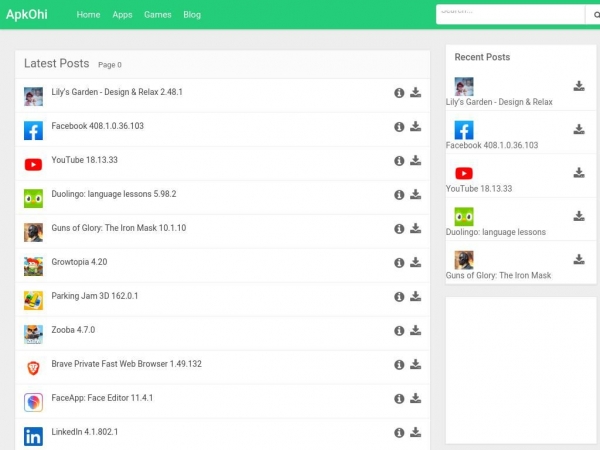This screenshot has width=600, height=450.
Task: Open Duolingo: language lessons in Recent Posts
Action: click(x=496, y=232)
